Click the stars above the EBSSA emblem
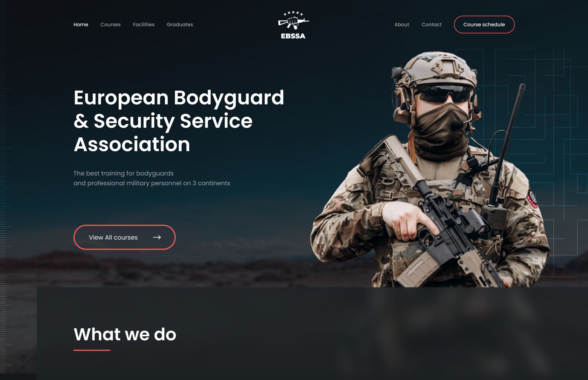 293,13
